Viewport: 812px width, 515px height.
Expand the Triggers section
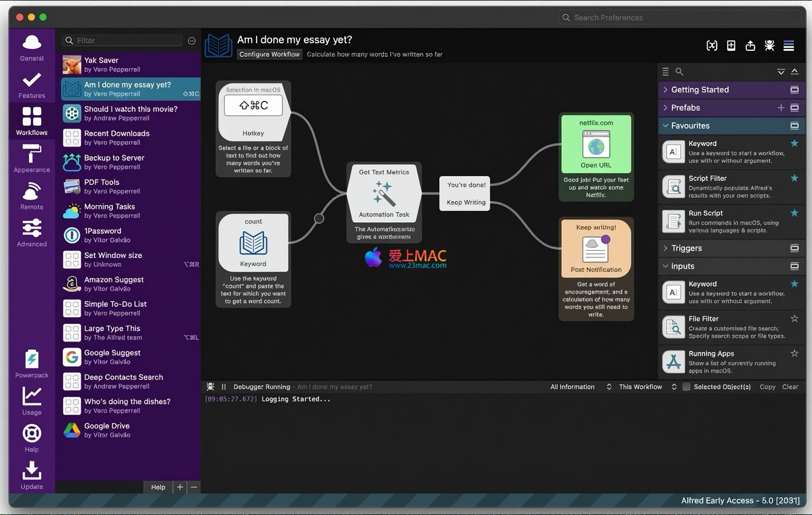(x=686, y=248)
